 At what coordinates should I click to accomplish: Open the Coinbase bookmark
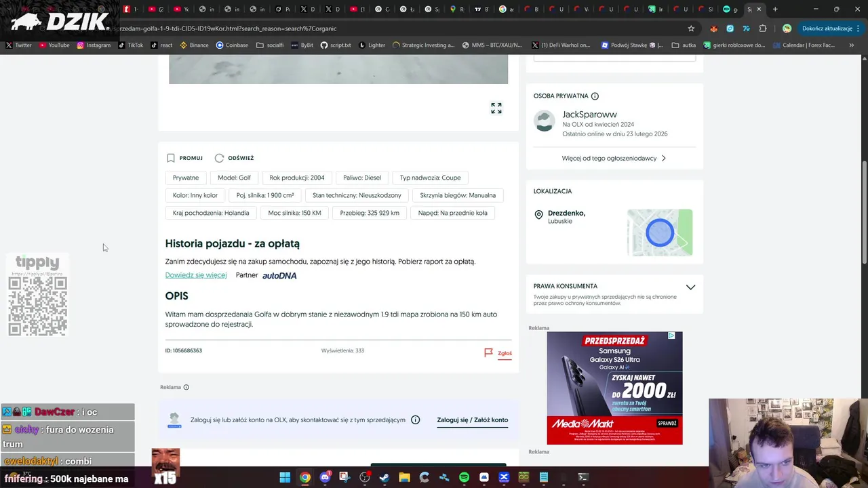tap(232, 45)
